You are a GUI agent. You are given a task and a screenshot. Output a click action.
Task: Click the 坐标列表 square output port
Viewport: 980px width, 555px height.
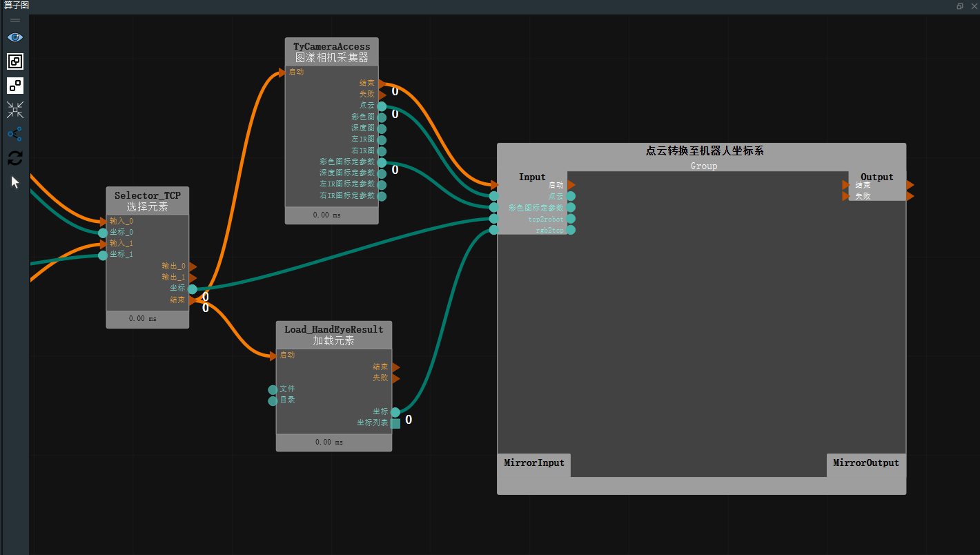[x=395, y=423]
